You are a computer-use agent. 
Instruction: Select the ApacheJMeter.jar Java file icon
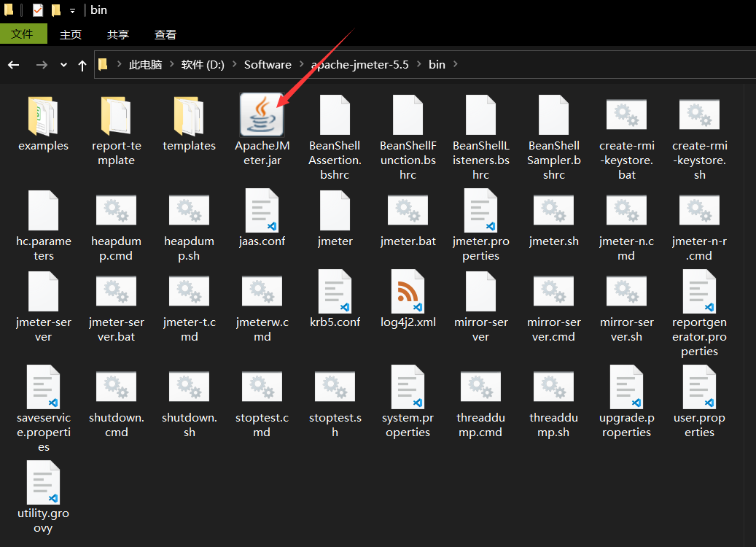262,115
